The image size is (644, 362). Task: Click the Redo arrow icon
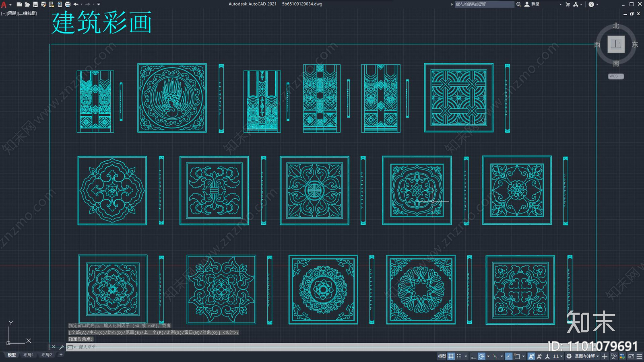(x=88, y=4)
